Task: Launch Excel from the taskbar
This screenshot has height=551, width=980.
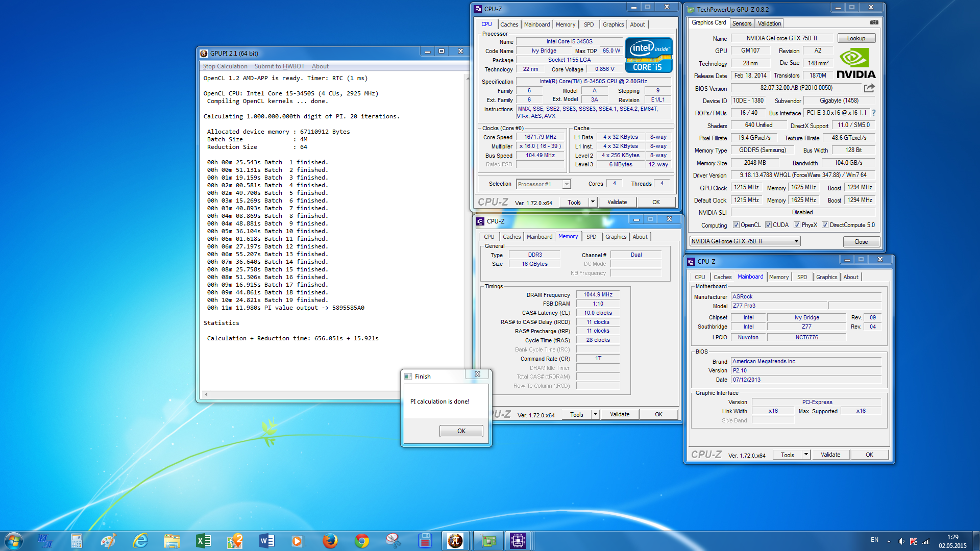Action: 204,541
